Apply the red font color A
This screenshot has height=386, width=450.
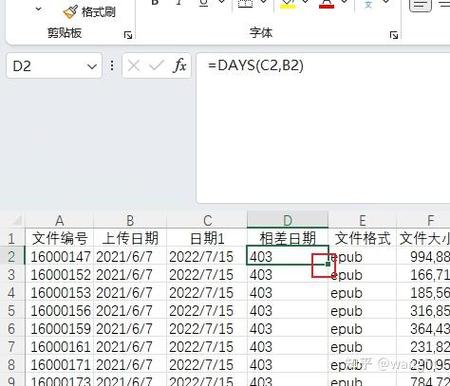pyautogui.click(x=326, y=4)
